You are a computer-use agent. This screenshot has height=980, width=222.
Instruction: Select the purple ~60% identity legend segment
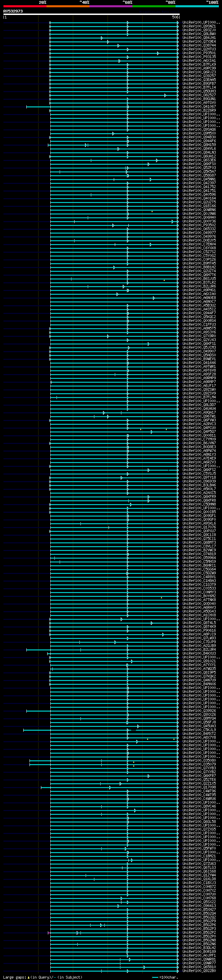pos(111,6)
